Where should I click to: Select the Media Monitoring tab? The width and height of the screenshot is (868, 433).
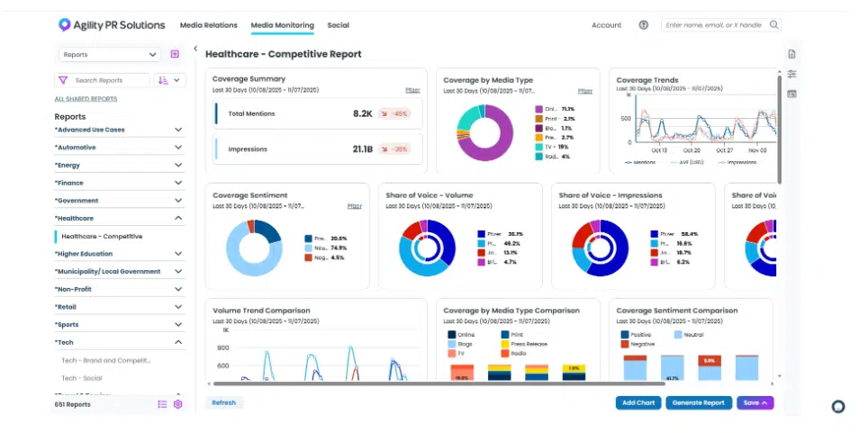click(x=283, y=25)
